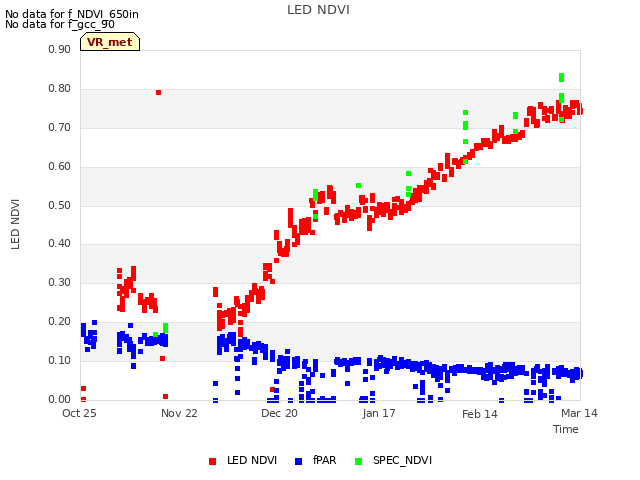Click the 0.60 y-axis tick label
This screenshot has width=640, height=480.
(x=60, y=167)
